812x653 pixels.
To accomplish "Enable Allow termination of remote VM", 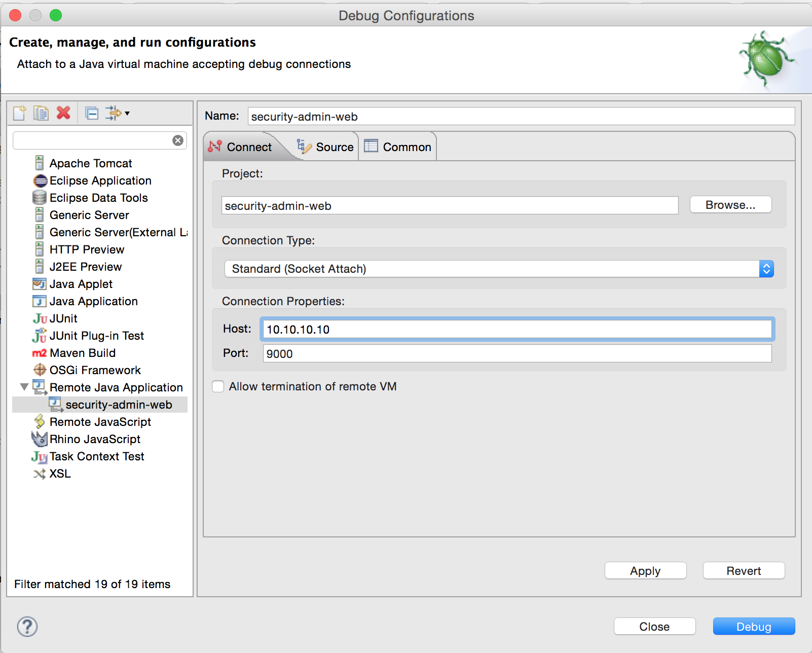I will click(217, 386).
